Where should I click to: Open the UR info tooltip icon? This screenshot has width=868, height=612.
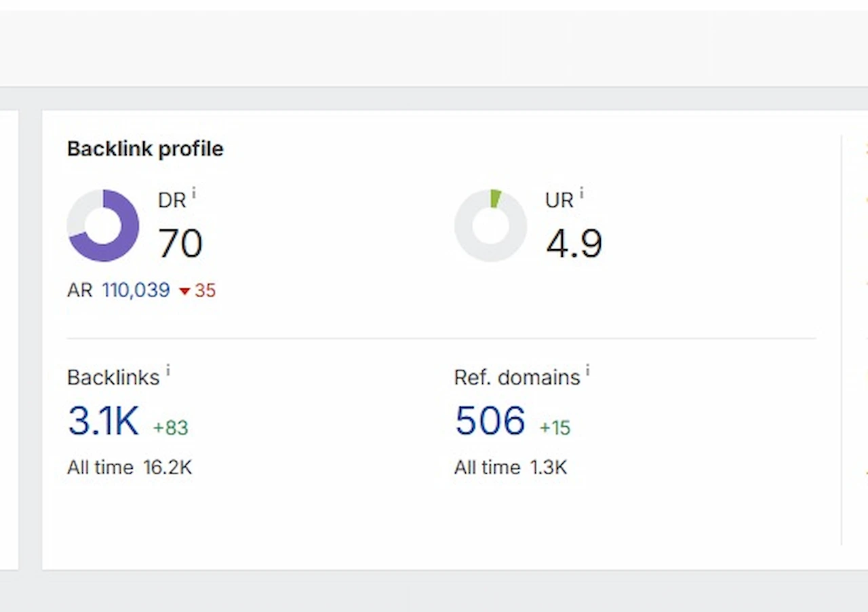[x=582, y=195]
